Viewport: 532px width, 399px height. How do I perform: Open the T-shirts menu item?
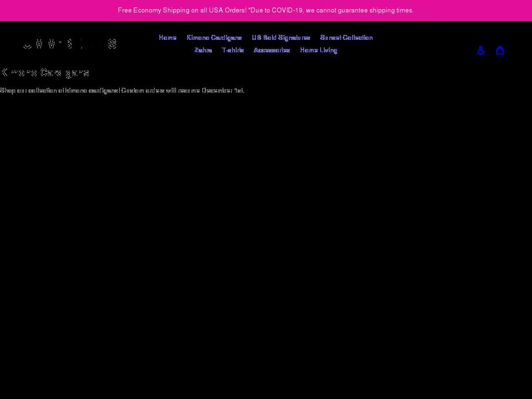pyautogui.click(x=233, y=50)
